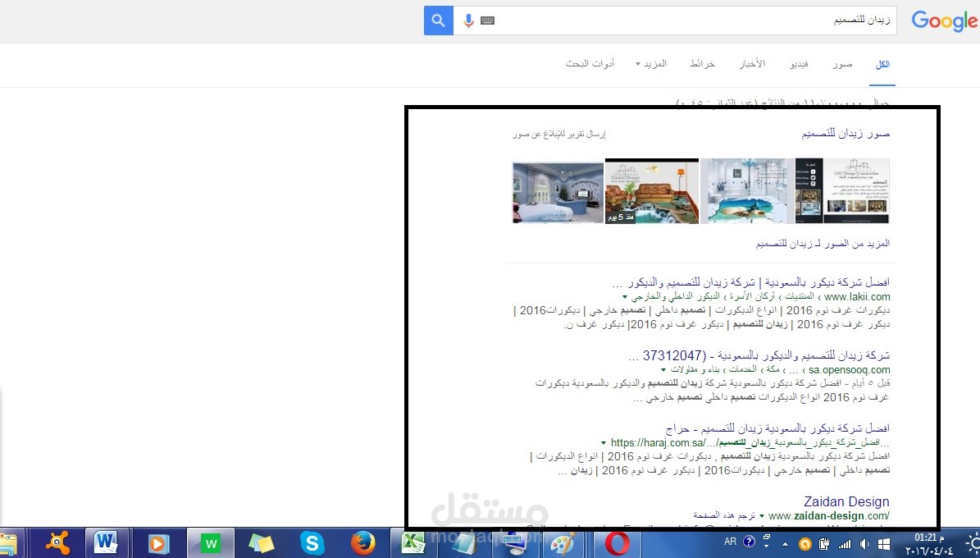This screenshot has height=558, width=980.
Task: Open the on-screen keyboard input tool
Action: click(x=487, y=21)
